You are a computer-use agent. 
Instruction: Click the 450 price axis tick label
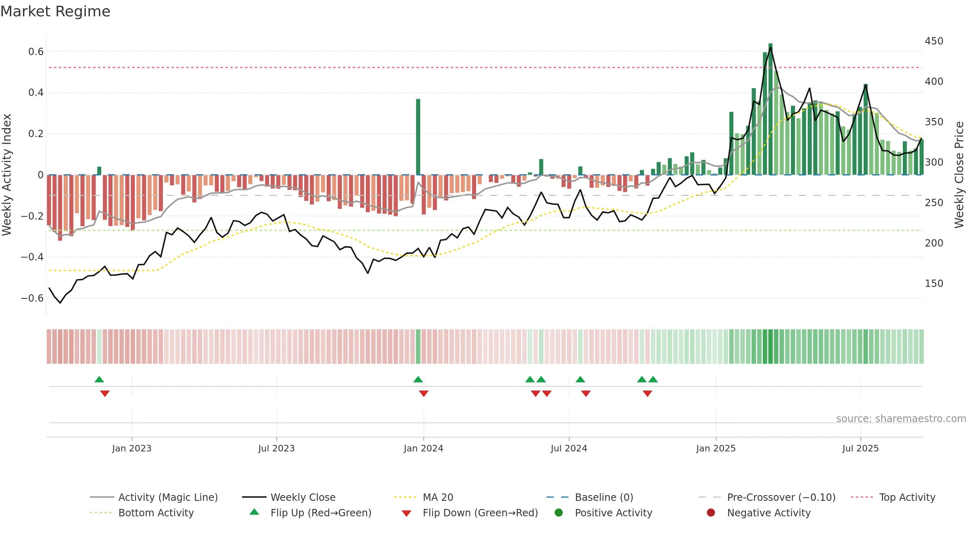934,41
